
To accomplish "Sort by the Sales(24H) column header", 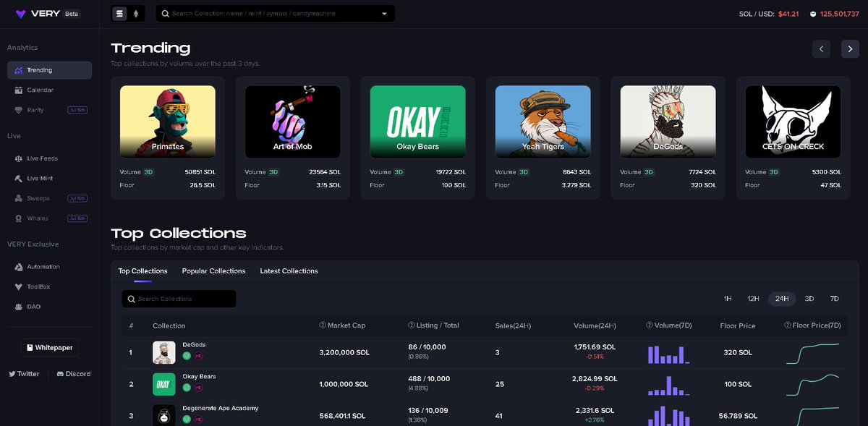I will 513,325.
